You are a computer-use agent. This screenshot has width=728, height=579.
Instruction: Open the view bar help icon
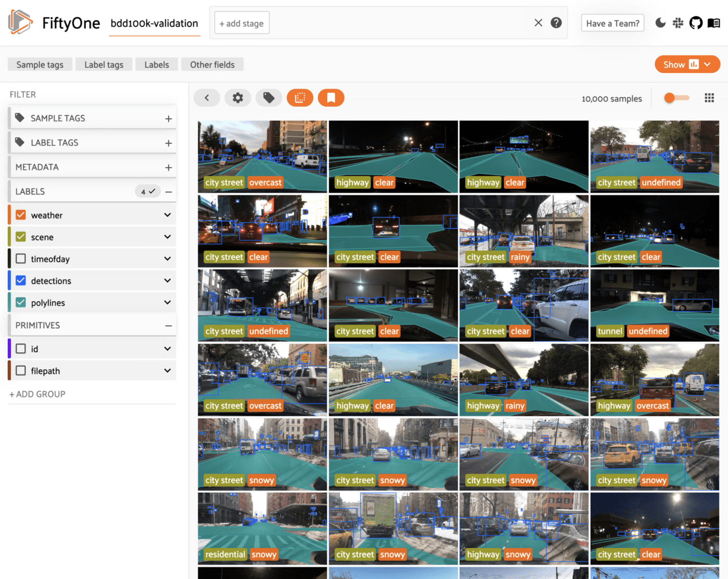pyautogui.click(x=556, y=22)
